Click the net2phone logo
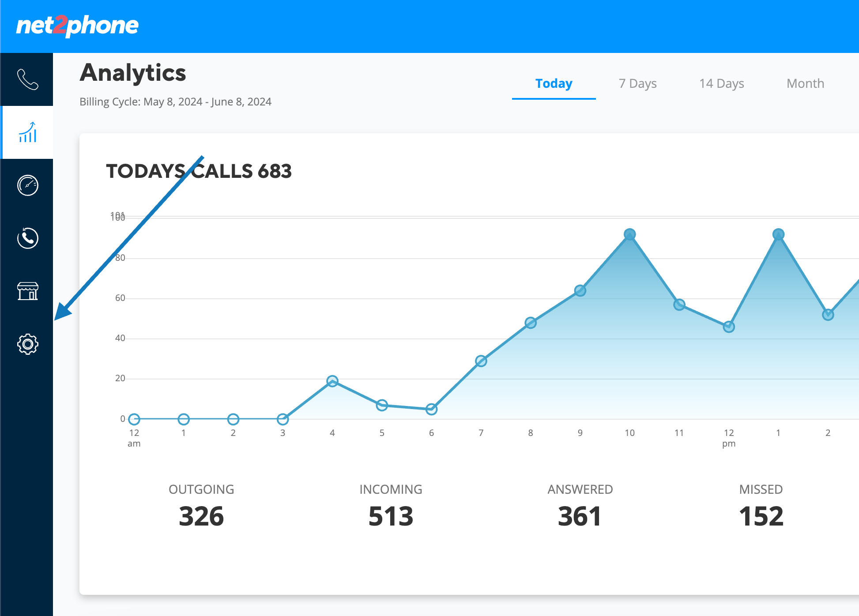The image size is (859, 616). (77, 26)
